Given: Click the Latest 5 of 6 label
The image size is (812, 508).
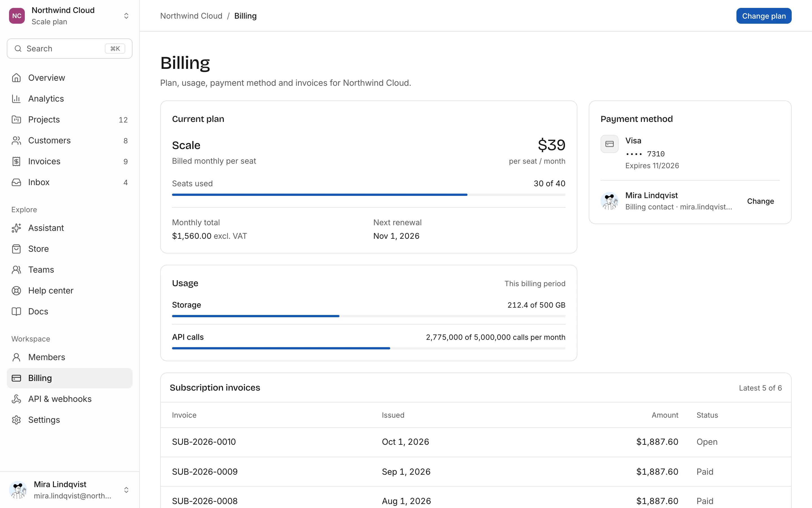Looking at the screenshot, I should [x=760, y=388].
